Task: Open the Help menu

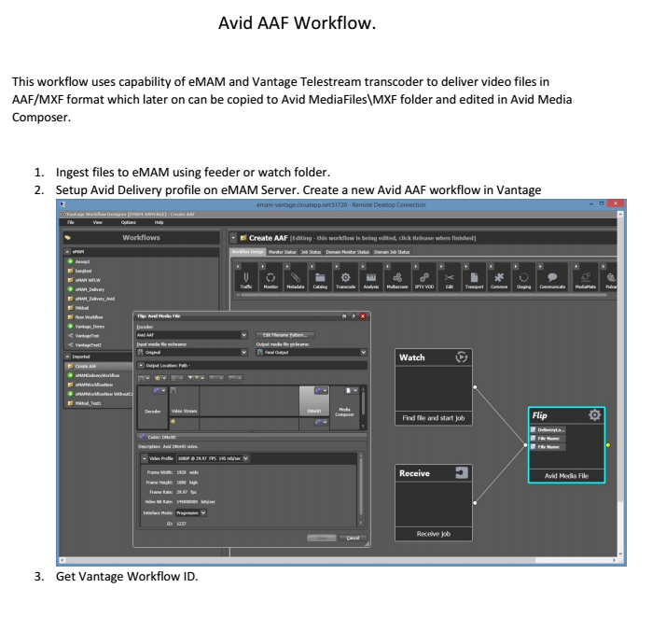Action: click(159, 222)
